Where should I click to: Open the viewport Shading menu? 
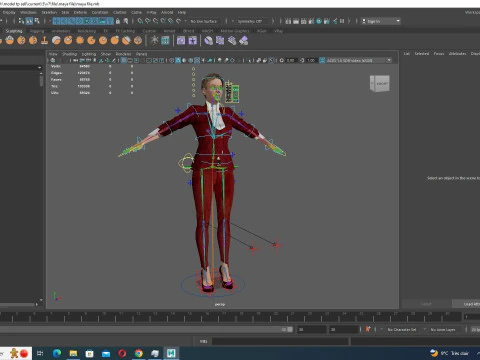point(69,54)
